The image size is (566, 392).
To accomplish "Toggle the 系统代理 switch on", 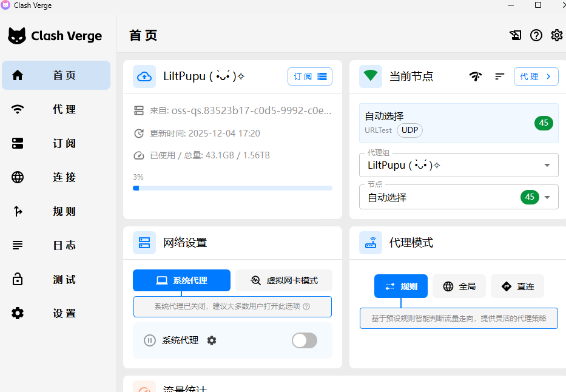I will 304,340.
